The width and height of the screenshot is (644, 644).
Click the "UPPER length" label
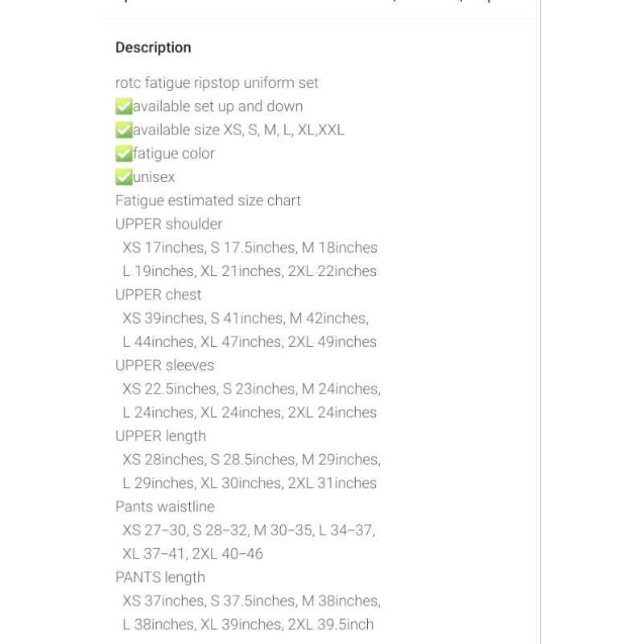tap(160, 436)
